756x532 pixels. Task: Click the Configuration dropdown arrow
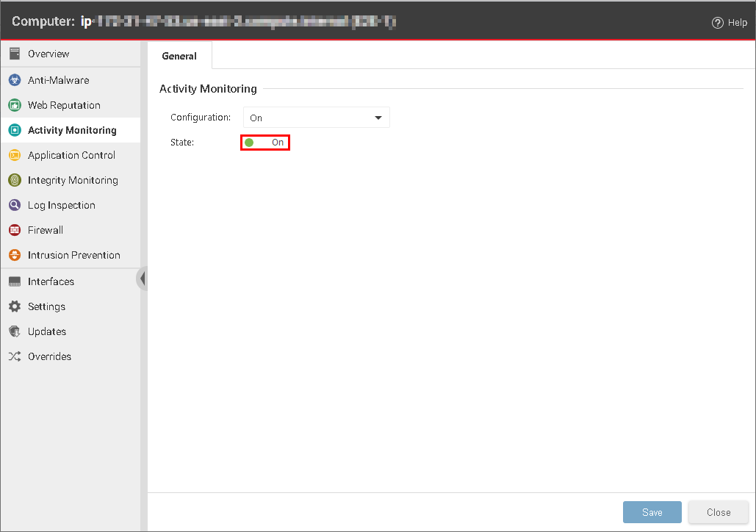pos(378,117)
